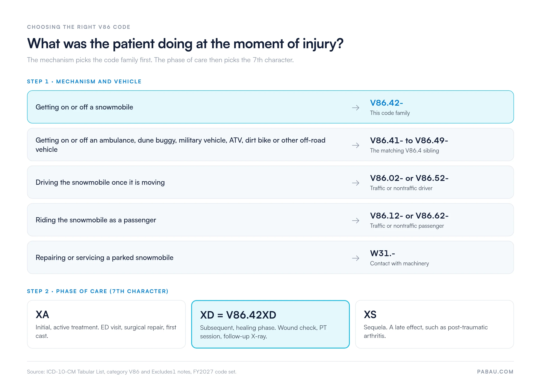Pick the 'Riding the snowmobile as a passenger' row
Viewport: 541px width, 392px height.
270,220
